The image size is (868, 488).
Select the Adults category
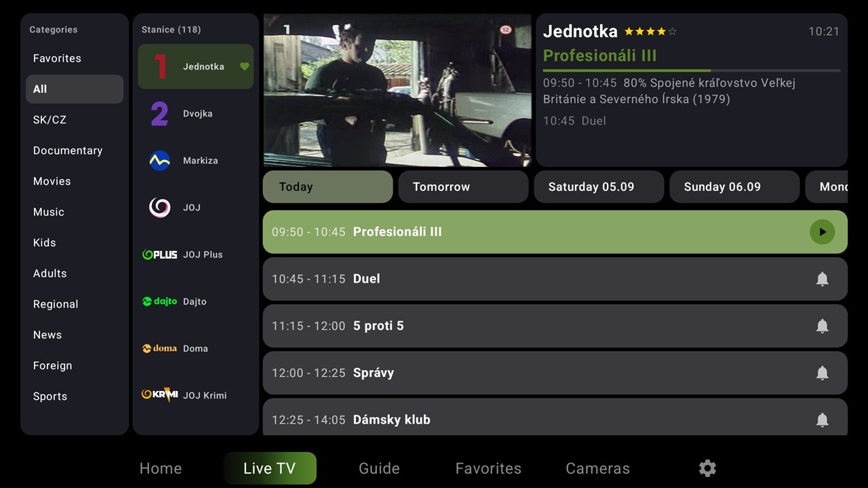click(x=75, y=273)
